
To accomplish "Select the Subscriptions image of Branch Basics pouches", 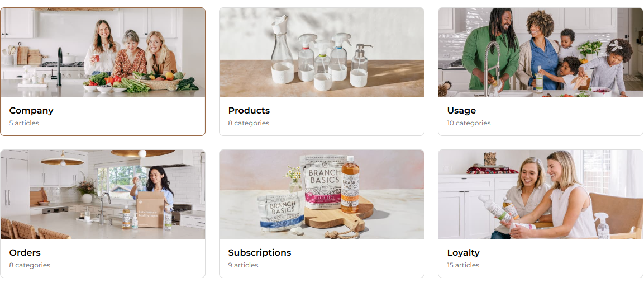I will (322, 195).
